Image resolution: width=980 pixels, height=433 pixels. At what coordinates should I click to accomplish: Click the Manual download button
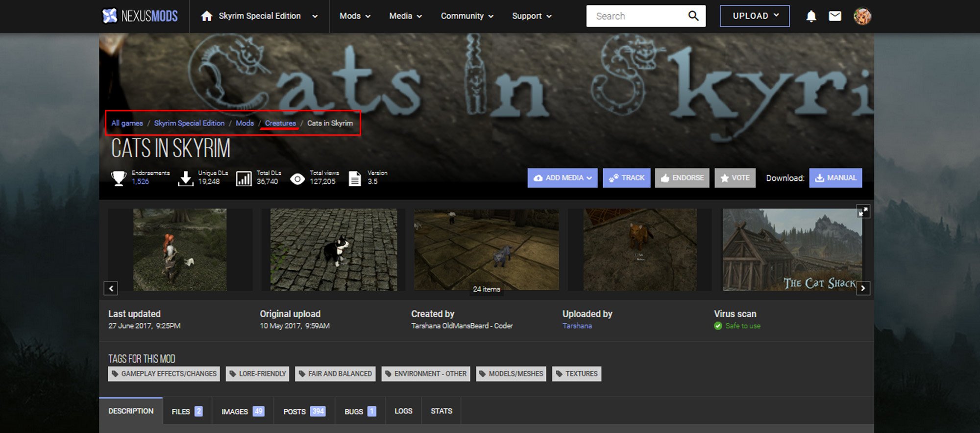pos(835,178)
